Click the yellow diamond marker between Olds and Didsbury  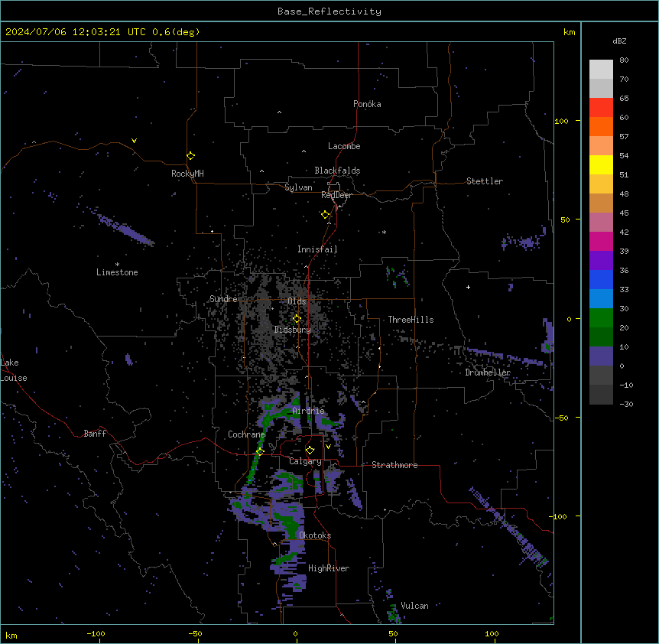(297, 319)
